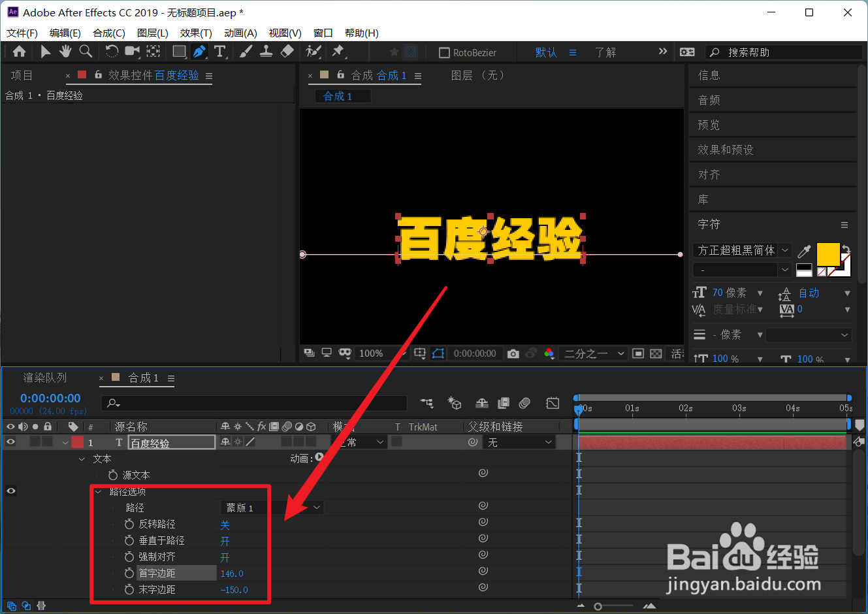Click the timeline zoom slider handle
Screen dimensions: 868x614
point(598,607)
